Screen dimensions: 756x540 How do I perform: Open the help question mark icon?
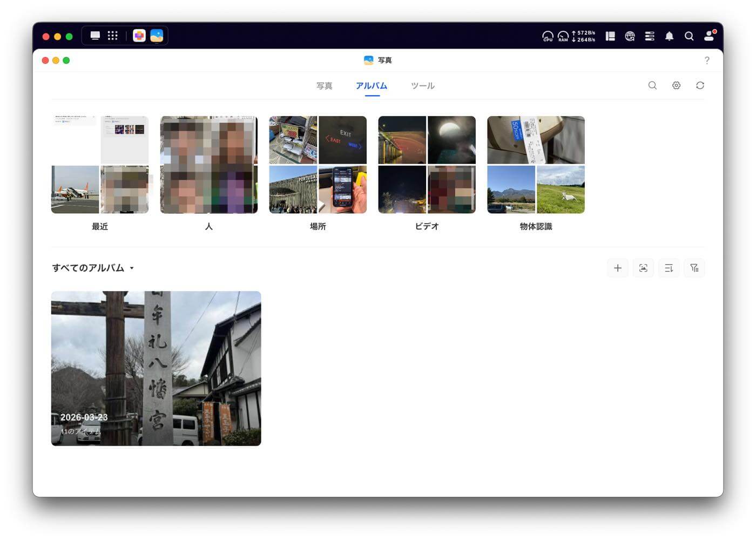pyautogui.click(x=707, y=60)
